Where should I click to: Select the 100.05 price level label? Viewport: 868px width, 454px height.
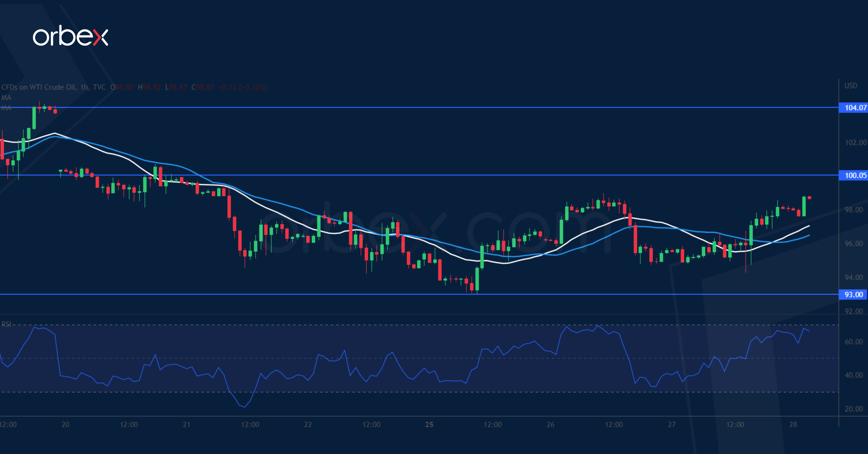(x=853, y=175)
